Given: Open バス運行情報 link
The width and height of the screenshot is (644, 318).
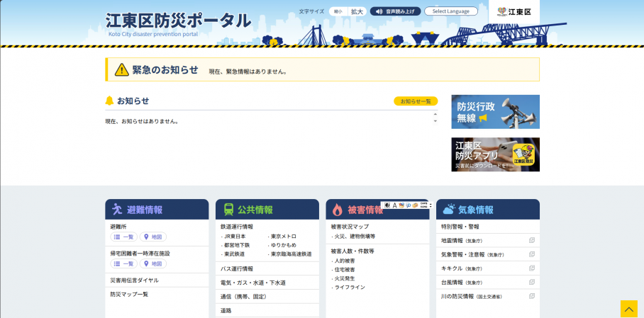Looking at the screenshot, I should click(237, 268).
